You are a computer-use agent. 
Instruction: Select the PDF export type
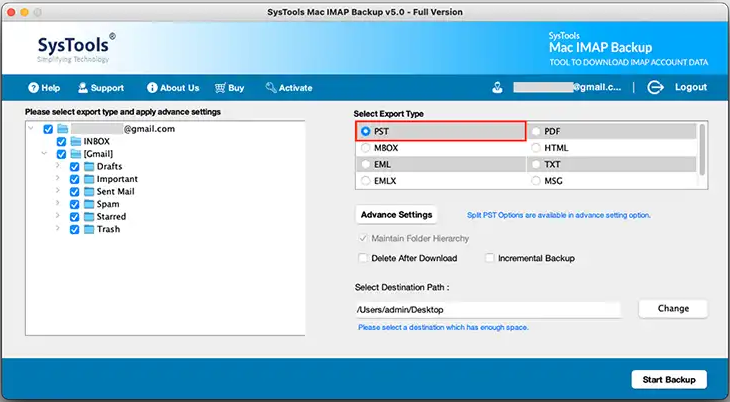click(536, 131)
